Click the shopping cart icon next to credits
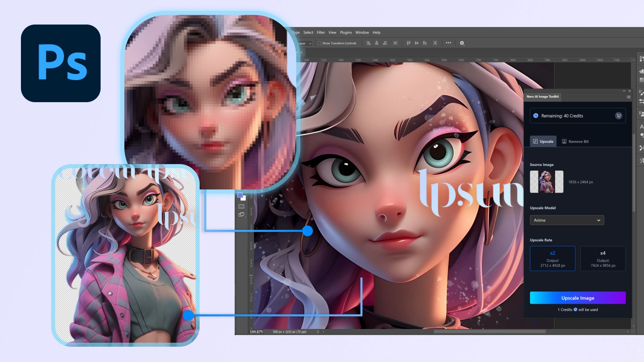Viewport: 644px width, 362px height. (x=619, y=115)
